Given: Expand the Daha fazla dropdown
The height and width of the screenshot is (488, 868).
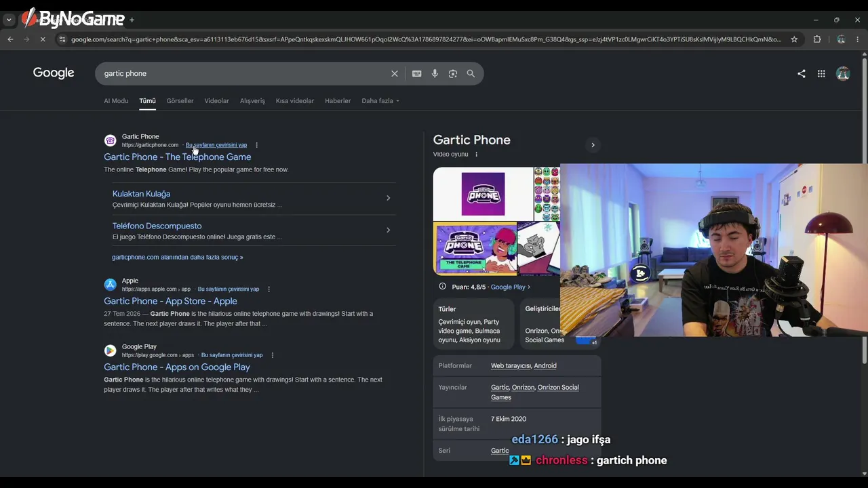Looking at the screenshot, I should pyautogui.click(x=380, y=101).
